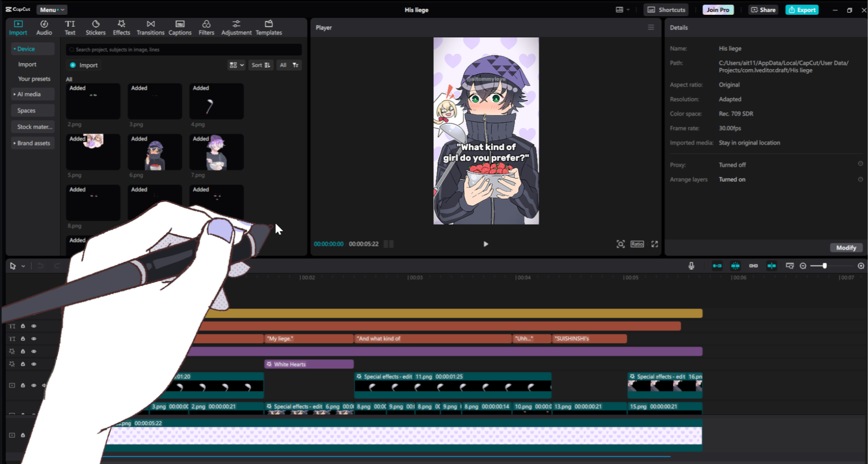868x464 pixels.
Task: Click the info icon beside Arrange layers
Action: [860, 179]
